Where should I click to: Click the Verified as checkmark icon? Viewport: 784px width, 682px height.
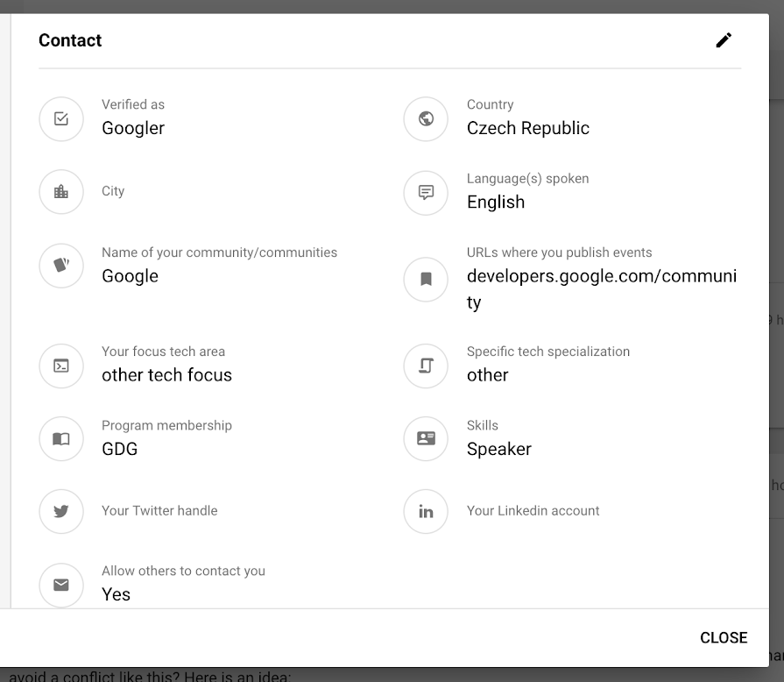(61, 118)
